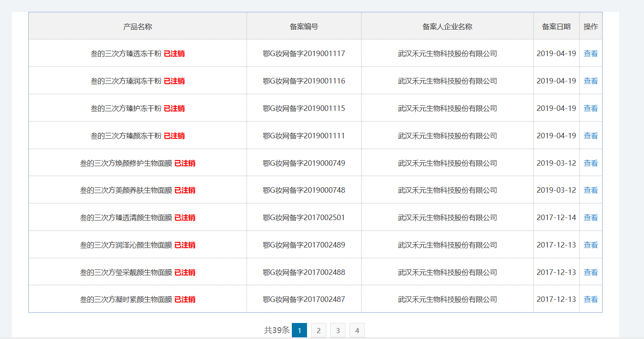Open 查看 for 叁的三次方臻颜冻干粉
The width and height of the screenshot is (644, 339).
pos(590,136)
